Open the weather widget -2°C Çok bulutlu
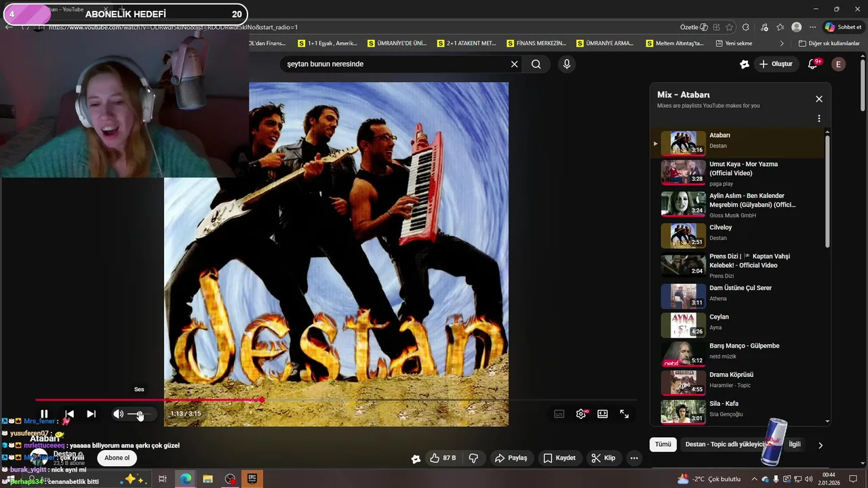Screen dimensions: 868x488 pos(709,479)
